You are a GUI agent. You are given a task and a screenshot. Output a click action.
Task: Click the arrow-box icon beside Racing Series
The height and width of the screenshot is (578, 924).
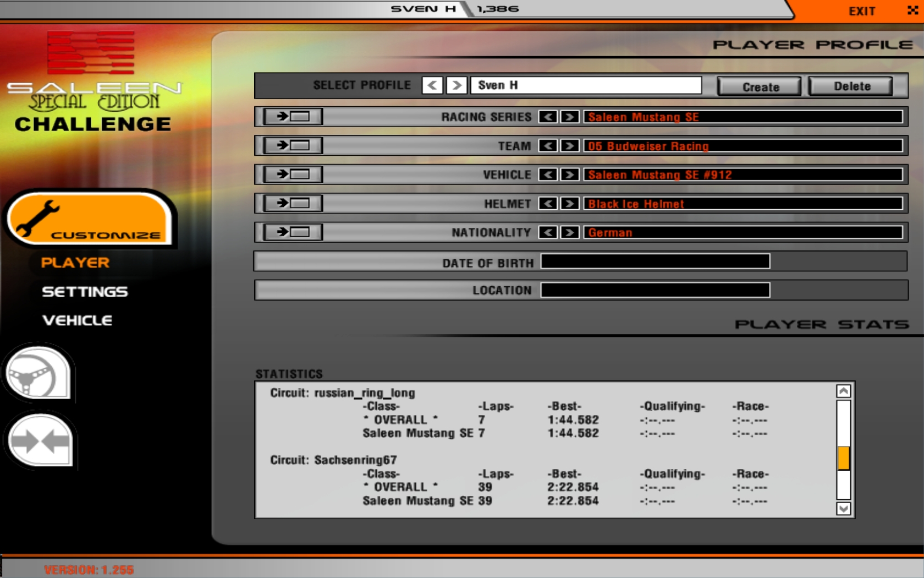[x=293, y=117]
